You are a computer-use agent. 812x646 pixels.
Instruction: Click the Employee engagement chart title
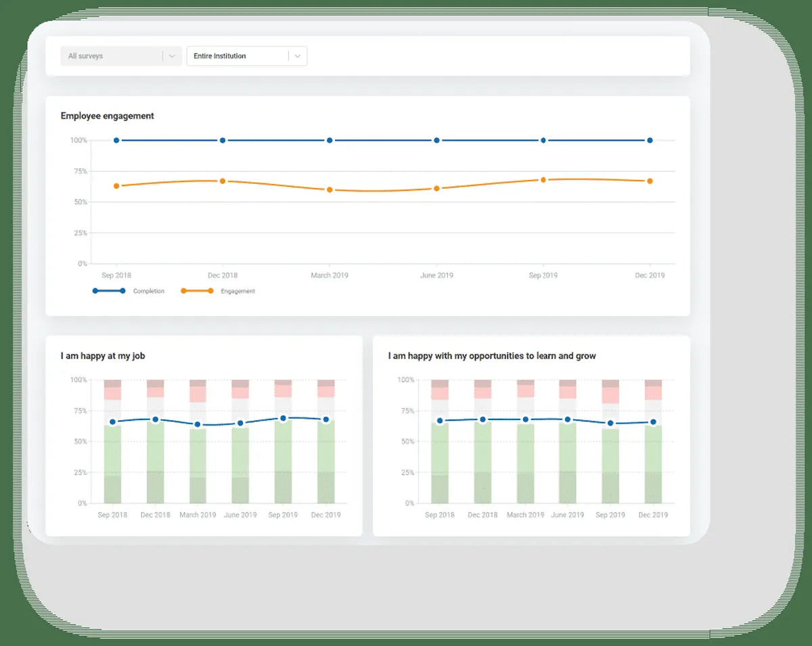(x=108, y=116)
